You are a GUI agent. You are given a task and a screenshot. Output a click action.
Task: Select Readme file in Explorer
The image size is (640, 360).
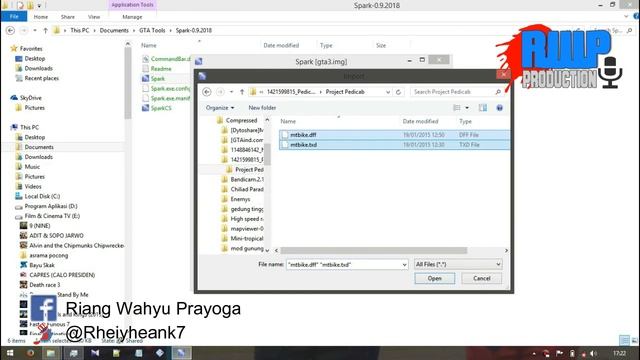coord(161,69)
